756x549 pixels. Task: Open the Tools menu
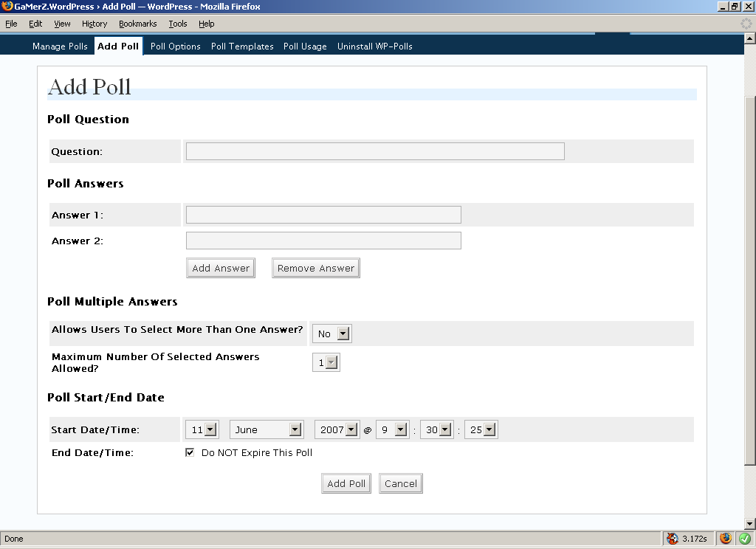[x=177, y=24]
